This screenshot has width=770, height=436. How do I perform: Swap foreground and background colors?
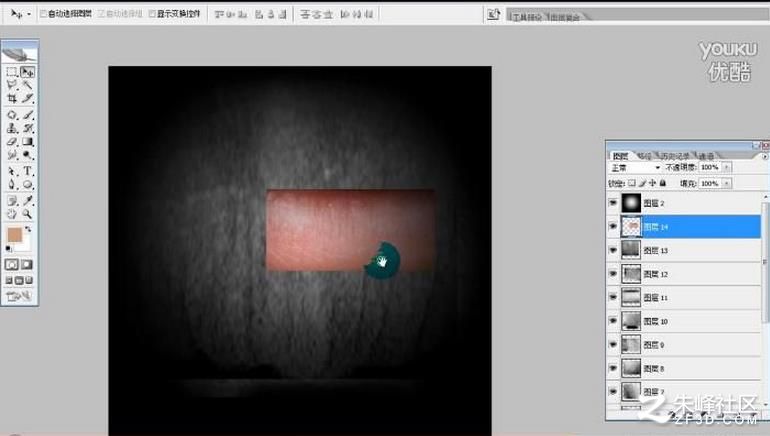(28, 229)
